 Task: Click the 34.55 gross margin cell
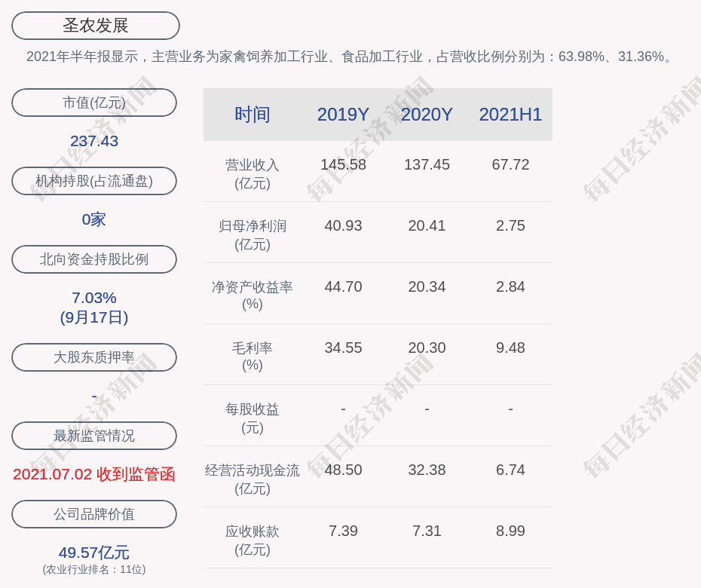pos(343,348)
